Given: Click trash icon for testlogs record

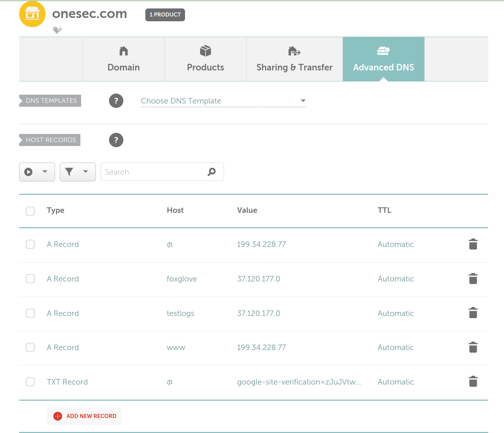Looking at the screenshot, I should (x=473, y=313).
